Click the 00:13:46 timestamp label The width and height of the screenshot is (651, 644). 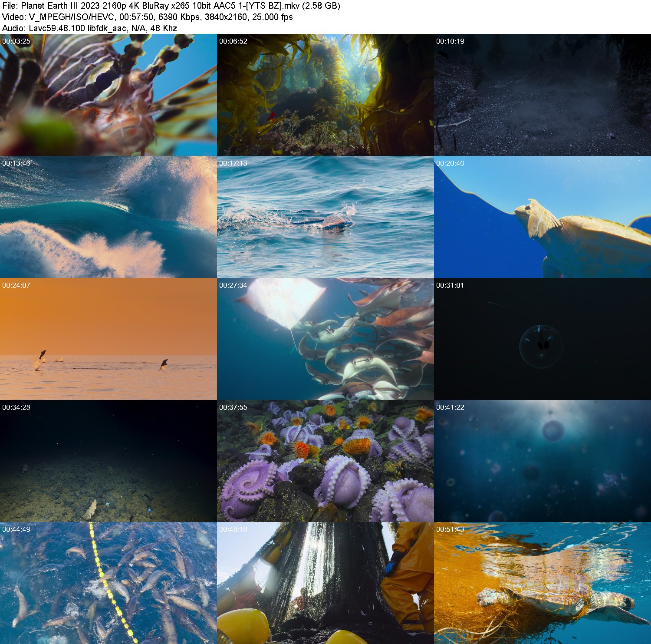tap(16, 163)
